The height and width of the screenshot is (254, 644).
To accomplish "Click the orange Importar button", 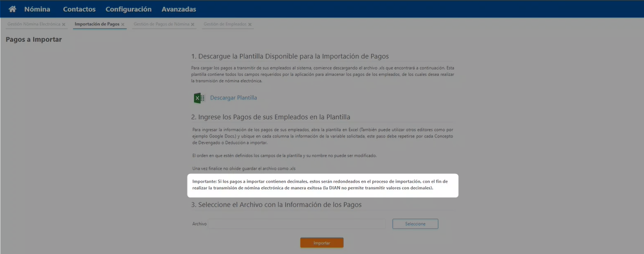I will point(322,243).
